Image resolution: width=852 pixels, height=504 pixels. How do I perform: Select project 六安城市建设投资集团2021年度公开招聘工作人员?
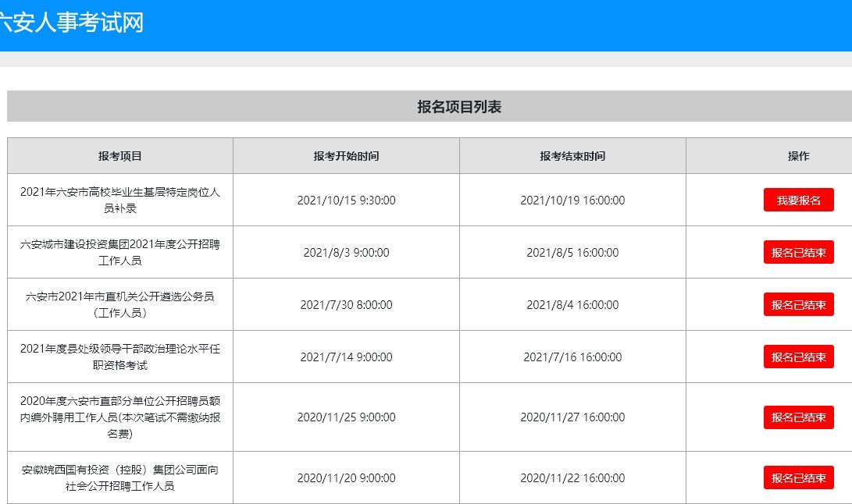click(x=120, y=252)
